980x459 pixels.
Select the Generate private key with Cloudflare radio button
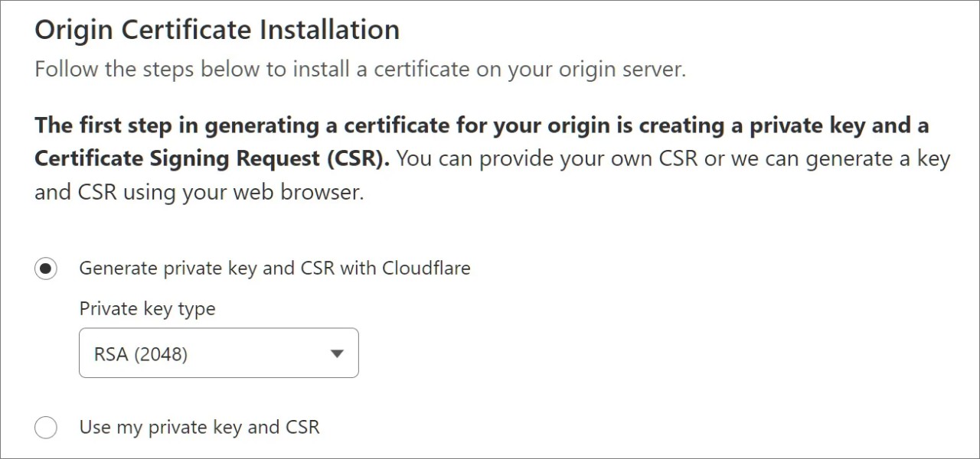pos(46,269)
